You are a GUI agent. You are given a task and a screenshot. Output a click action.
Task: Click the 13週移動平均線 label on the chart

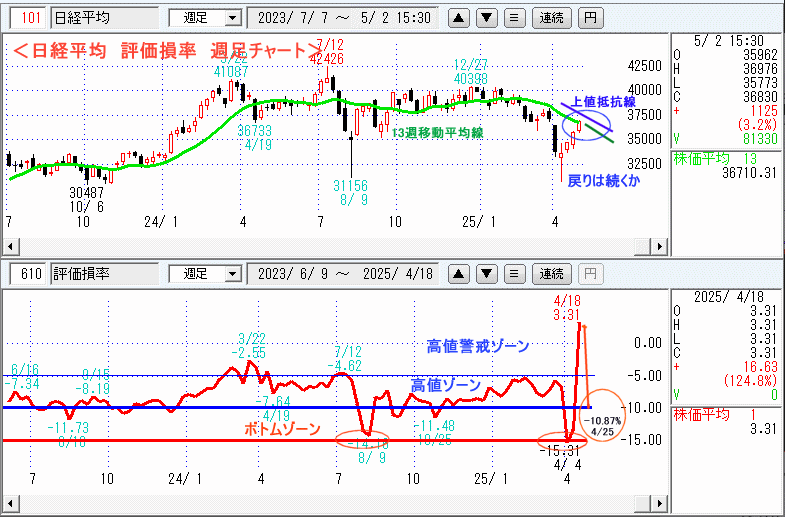click(438, 133)
